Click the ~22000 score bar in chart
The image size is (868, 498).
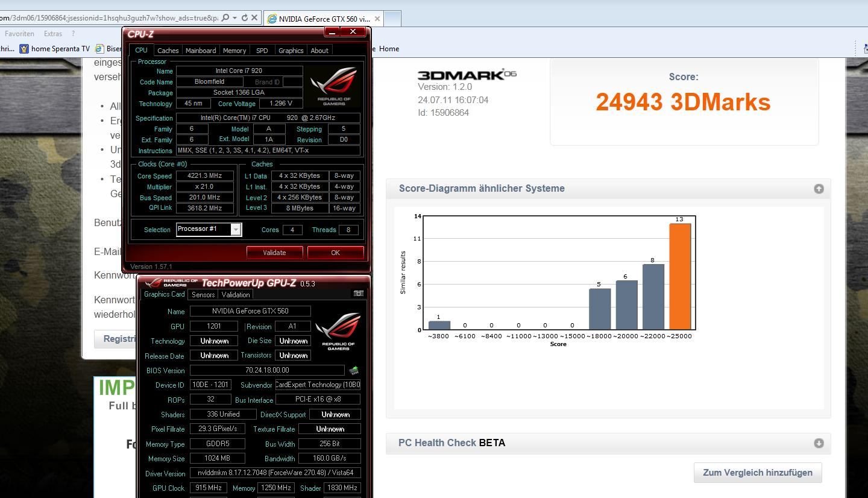coord(653,297)
